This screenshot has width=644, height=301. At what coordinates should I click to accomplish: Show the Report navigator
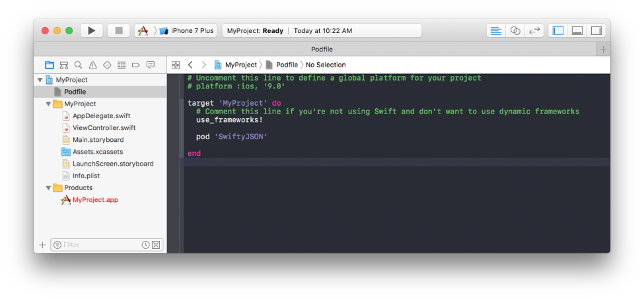151,65
